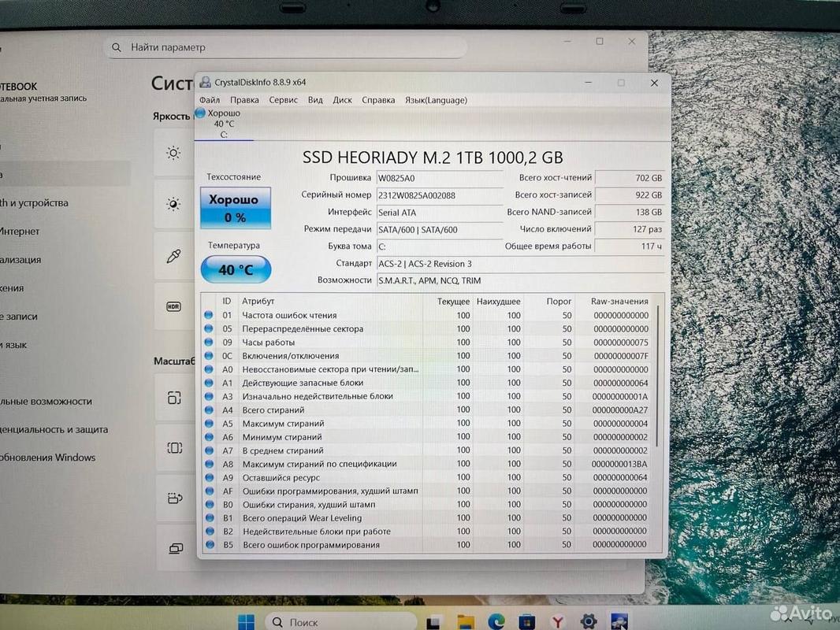840x630 pixels.
Task: Click the status circle for attribute B5
Action: click(x=210, y=544)
